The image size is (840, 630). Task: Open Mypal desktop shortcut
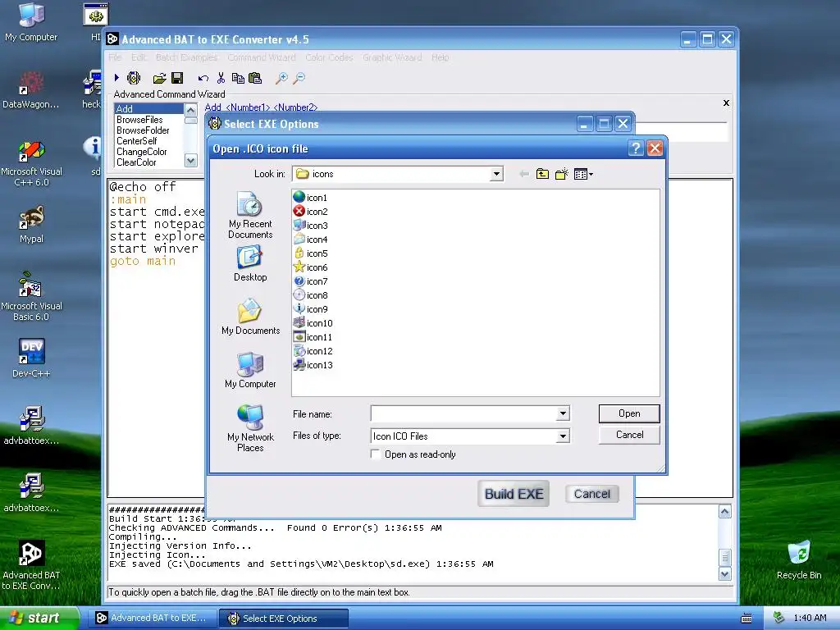(x=31, y=225)
